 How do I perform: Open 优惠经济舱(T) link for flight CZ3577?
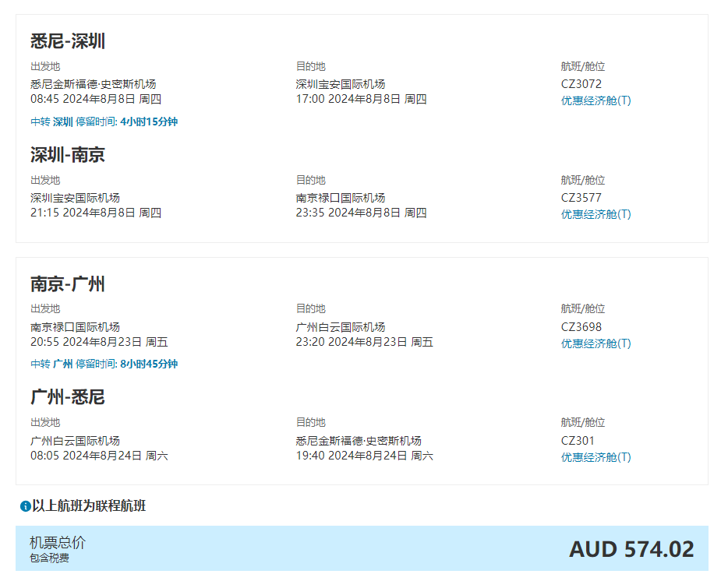pyautogui.click(x=595, y=214)
